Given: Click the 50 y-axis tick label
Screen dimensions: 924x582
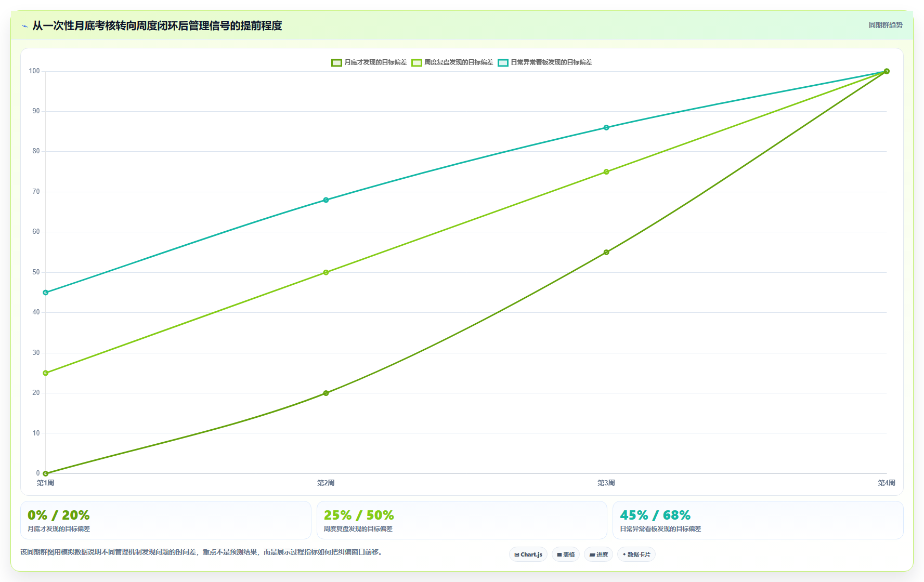Looking at the screenshot, I should coord(36,272).
